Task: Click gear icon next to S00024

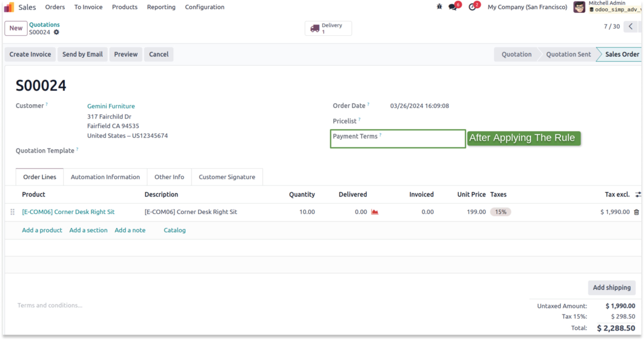Action: 56,32
